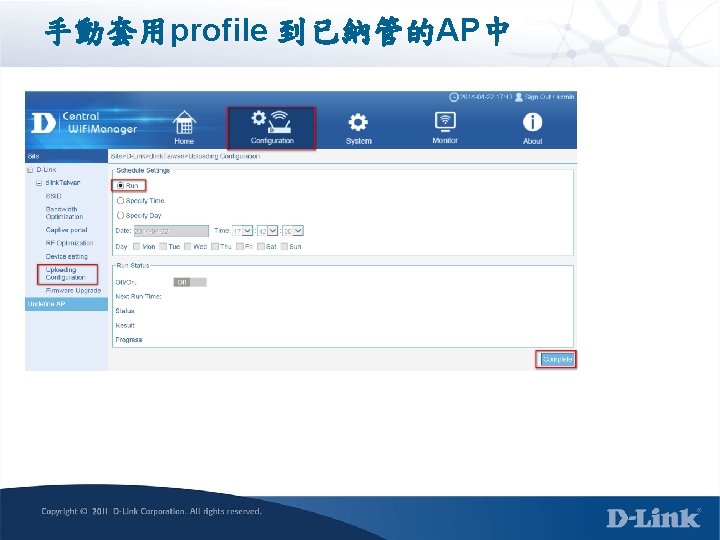Click the D-Link Central WiFiManager logo

pyautogui.click(x=84, y=123)
